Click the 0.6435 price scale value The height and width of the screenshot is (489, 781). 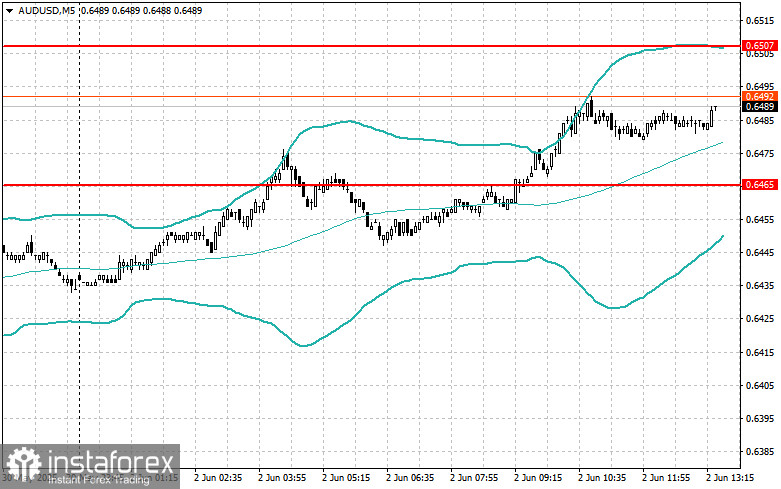[x=760, y=286]
